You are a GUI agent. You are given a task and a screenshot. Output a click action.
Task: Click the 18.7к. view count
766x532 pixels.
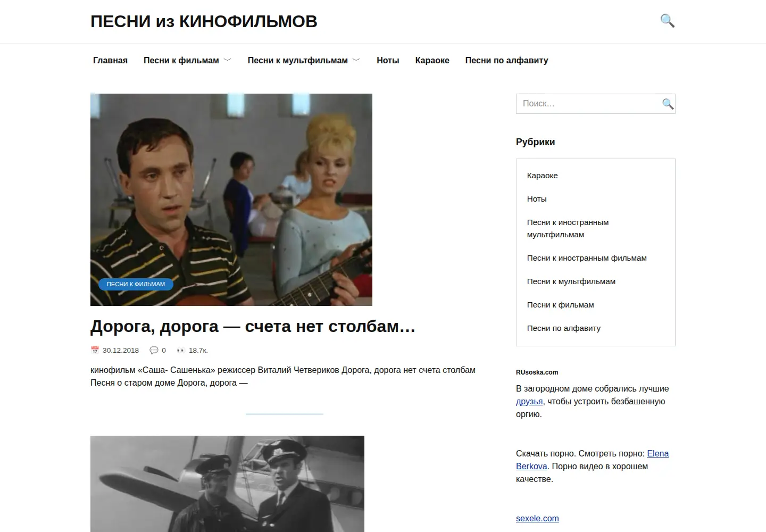pos(198,350)
